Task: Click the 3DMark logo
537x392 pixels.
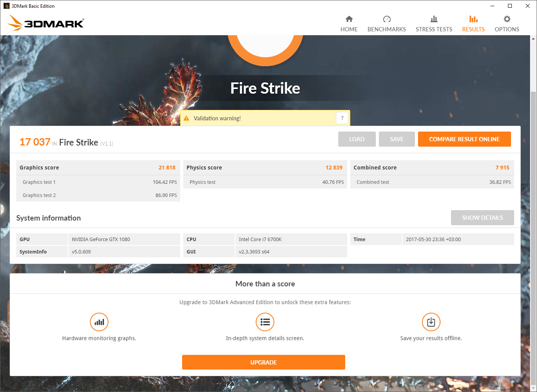Action: [x=46, y=22]
